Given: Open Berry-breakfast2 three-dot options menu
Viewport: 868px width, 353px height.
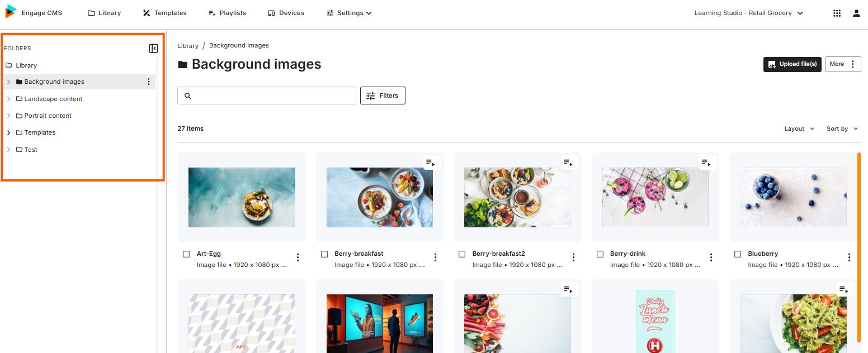Looking at the screenshot, I should coord(573,257).
